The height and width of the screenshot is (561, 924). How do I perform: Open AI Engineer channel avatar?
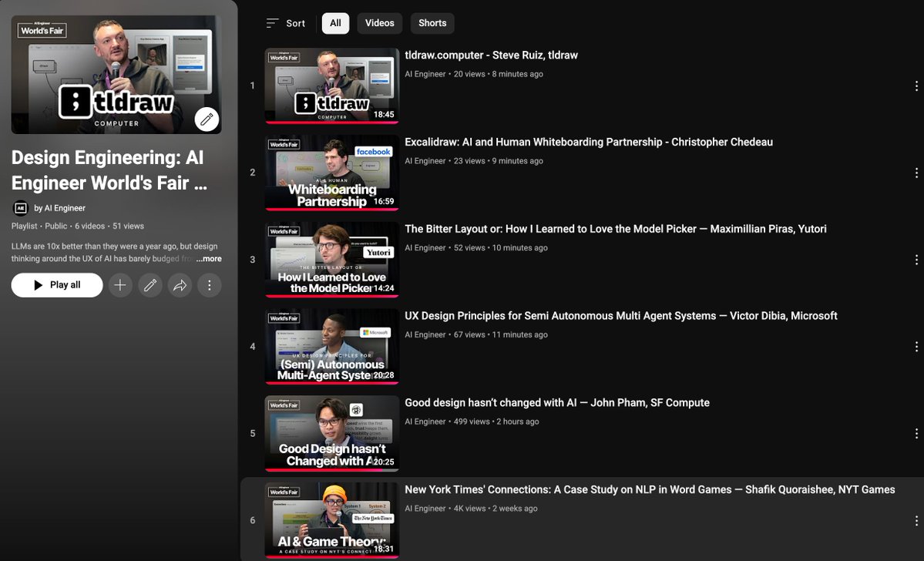[x=20, y=208]
